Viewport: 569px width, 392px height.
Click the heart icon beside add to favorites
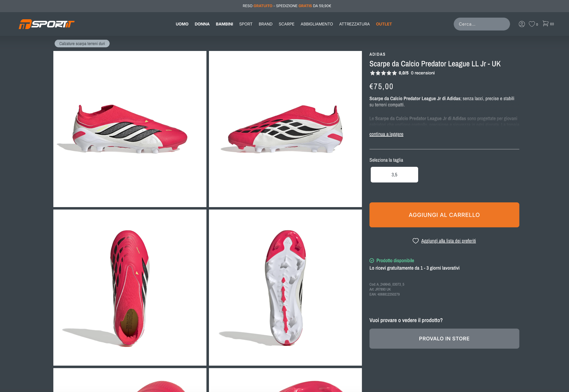coord(415,241)
